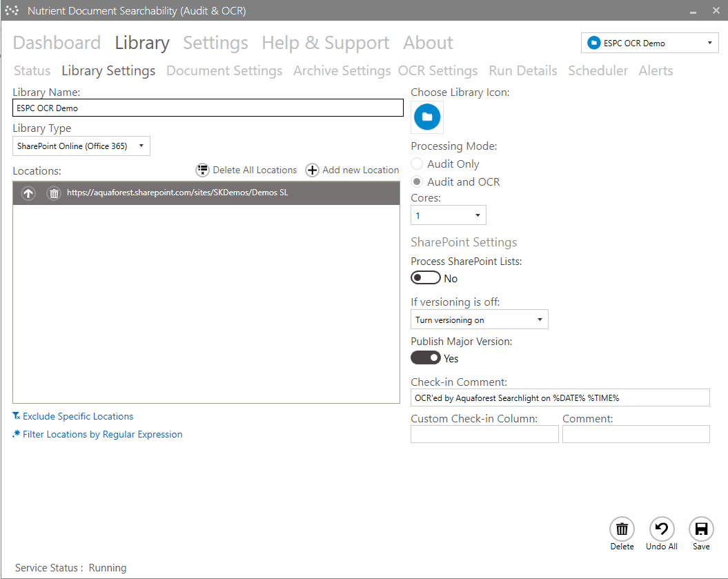Toggle Process SharePoint Lists on
This screenshot has height=579, width=728.
point(426,277)
